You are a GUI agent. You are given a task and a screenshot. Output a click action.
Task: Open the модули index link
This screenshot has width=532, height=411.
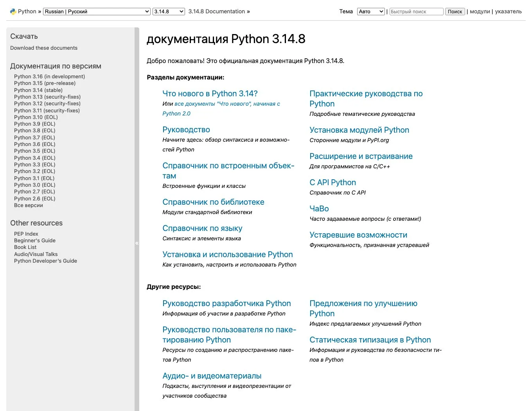[480, 11]
